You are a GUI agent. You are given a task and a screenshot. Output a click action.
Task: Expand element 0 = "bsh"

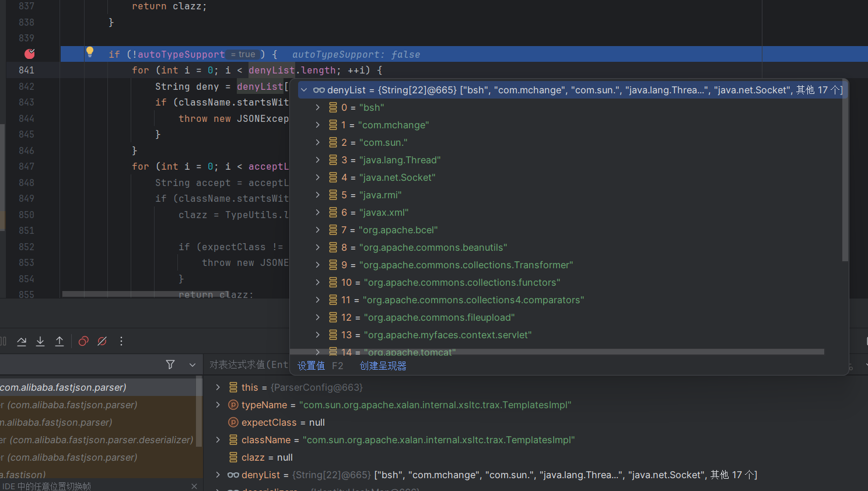[318, 107]
